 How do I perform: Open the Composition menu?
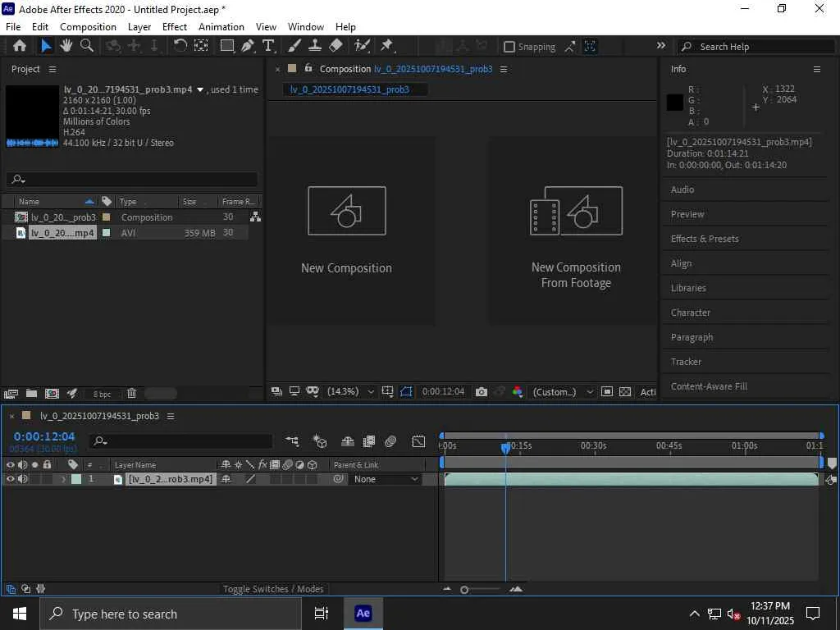(88, 26)
